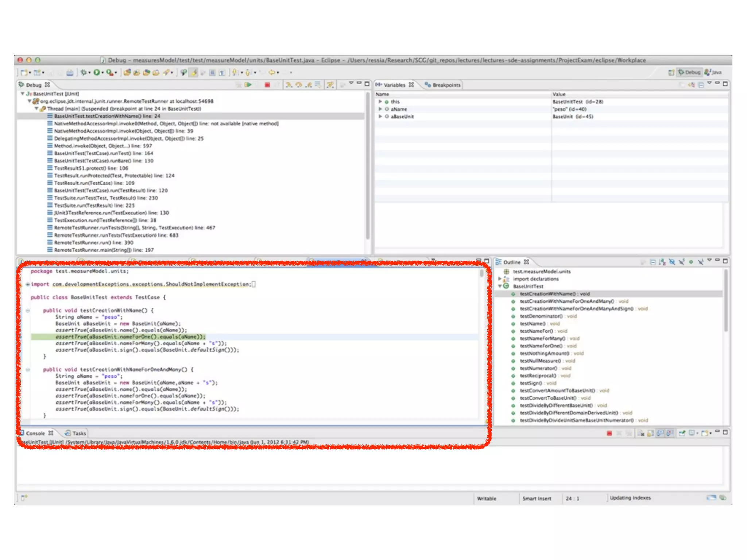This screenshot has width=747, height=560.
Task: Toggle Scroll Lock in Console toolbar
Action: [x=650, y=433]
